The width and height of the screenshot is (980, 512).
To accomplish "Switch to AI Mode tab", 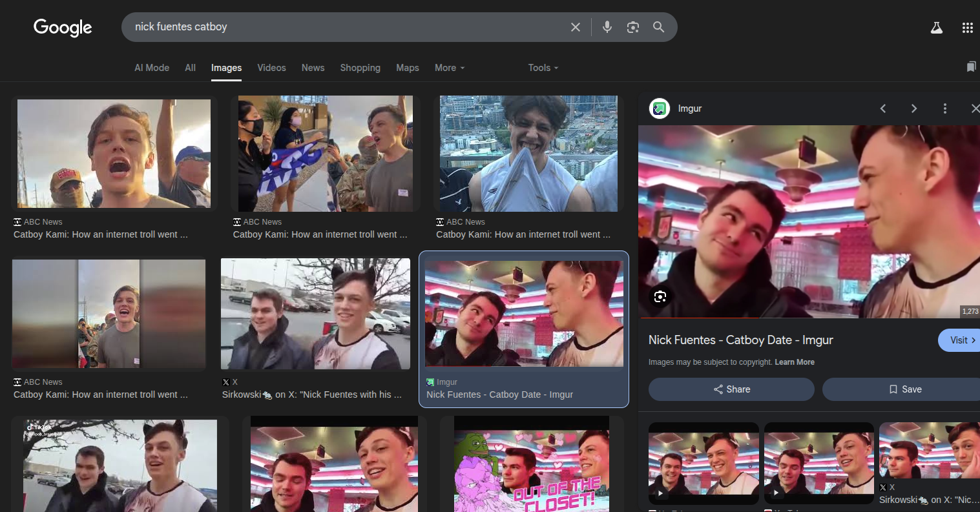I will 152,68.
